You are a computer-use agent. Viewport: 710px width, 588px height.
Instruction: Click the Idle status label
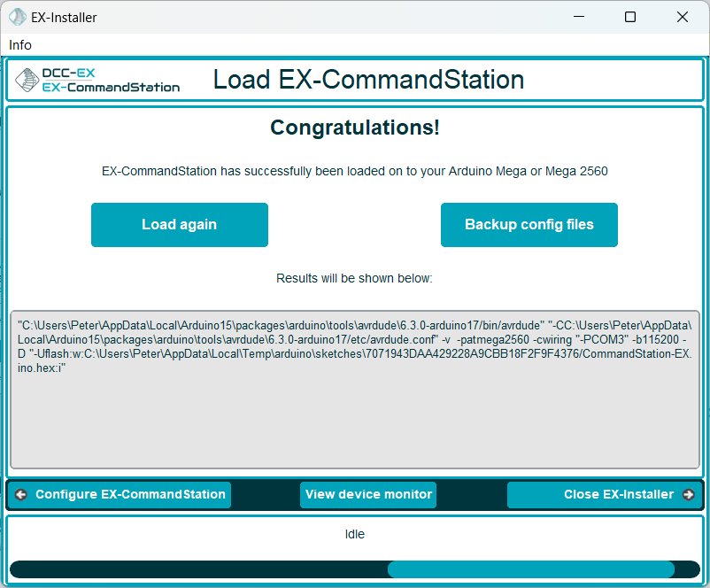pyautogui.click(x=354, y=534)
